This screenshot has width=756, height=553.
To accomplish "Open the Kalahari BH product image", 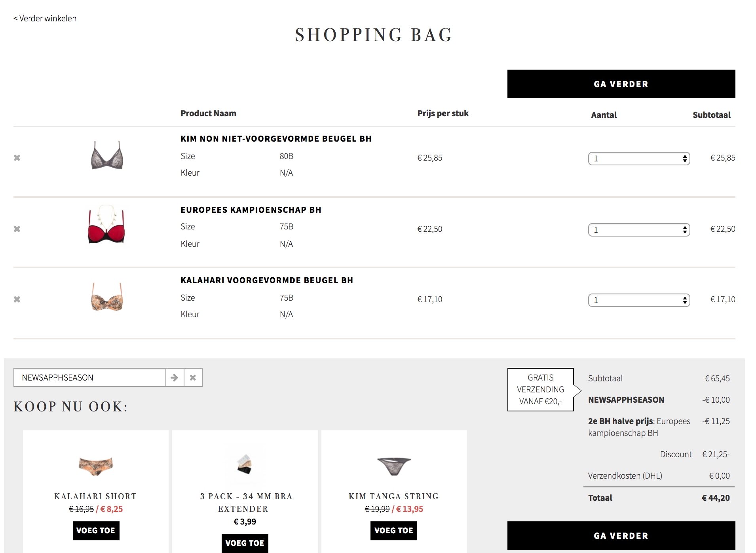I will click(x=107, y=297).
